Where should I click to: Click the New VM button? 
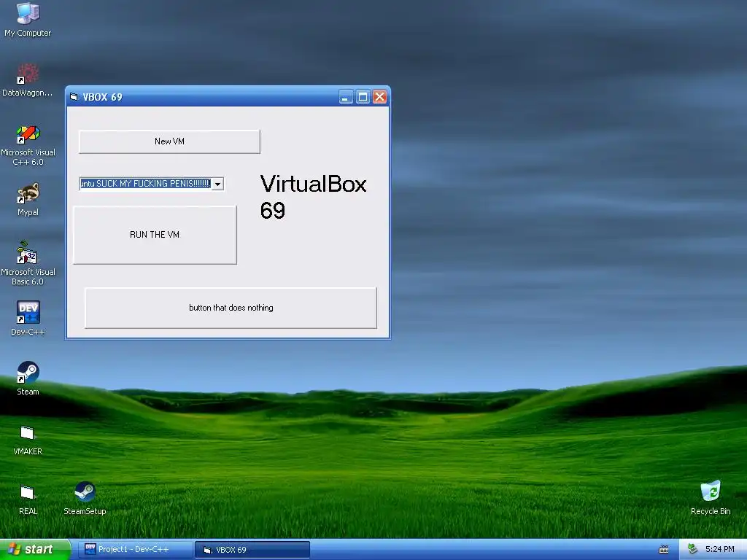click(169, 141)
